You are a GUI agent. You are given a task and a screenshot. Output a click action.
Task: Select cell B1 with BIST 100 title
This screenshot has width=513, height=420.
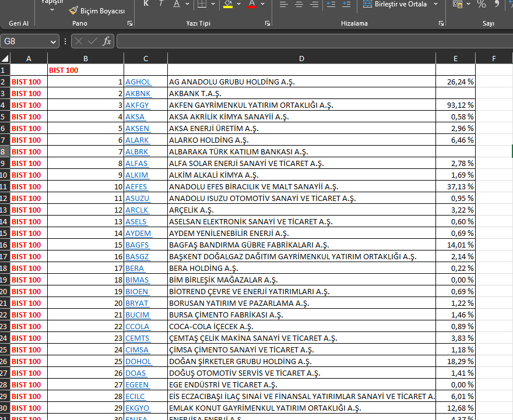click(86, 70)
